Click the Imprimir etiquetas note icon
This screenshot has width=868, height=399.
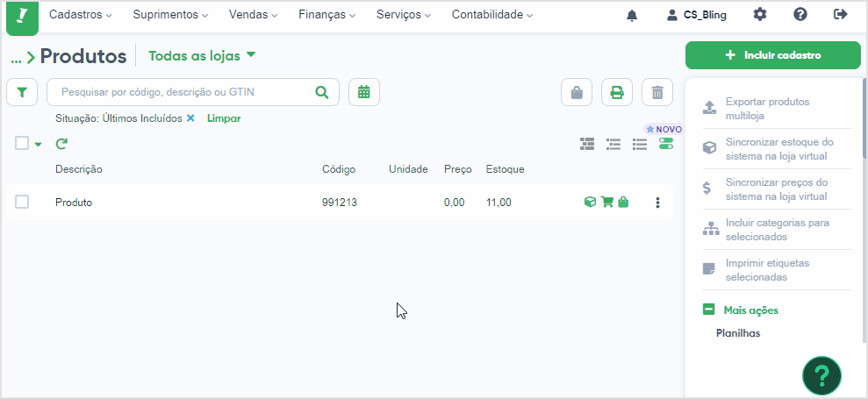tap(709, 269)
